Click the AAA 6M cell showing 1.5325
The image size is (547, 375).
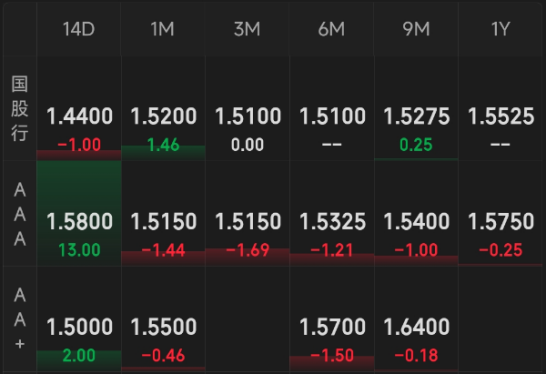coord(332,213)
